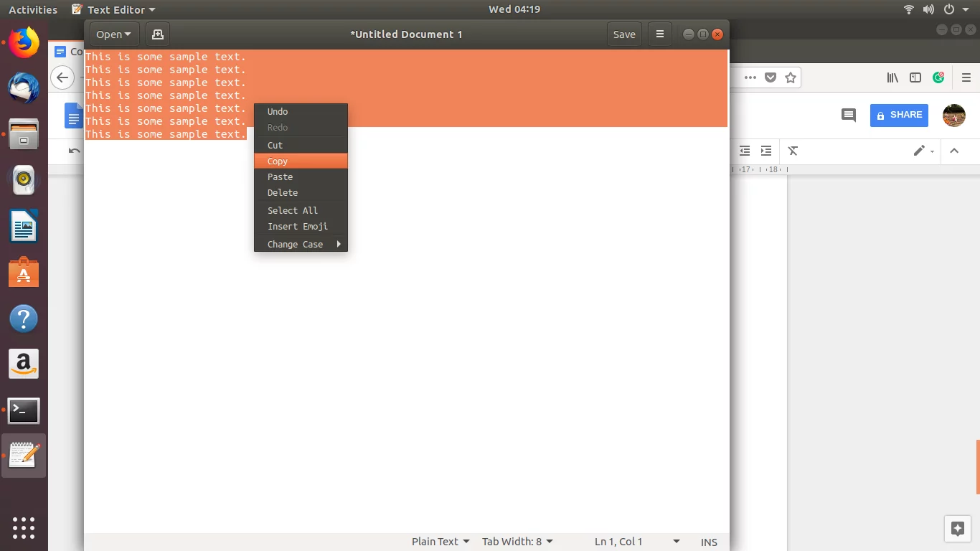Launch Terminal from the Ubuntu dock
Screen dimensions: 980x551
tap(24, 411)
